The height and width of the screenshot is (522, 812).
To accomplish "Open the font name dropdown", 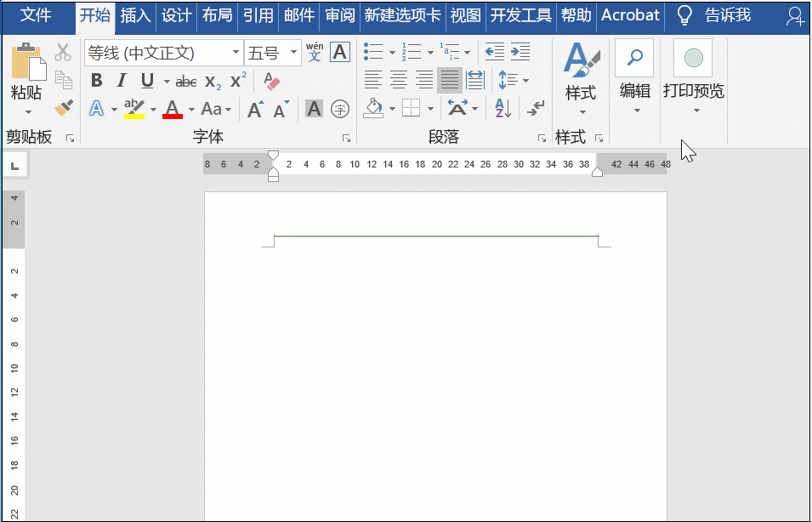I will click(x=236, y=53).
